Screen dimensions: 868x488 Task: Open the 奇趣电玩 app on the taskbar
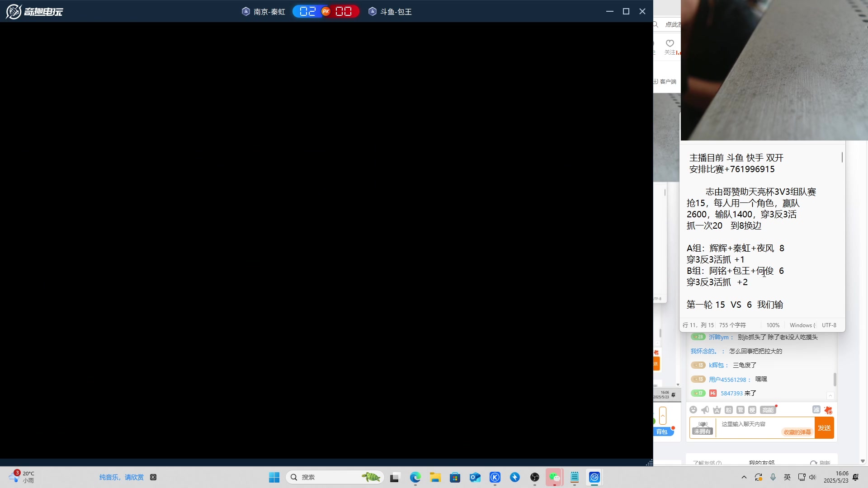tap(594, 477)
